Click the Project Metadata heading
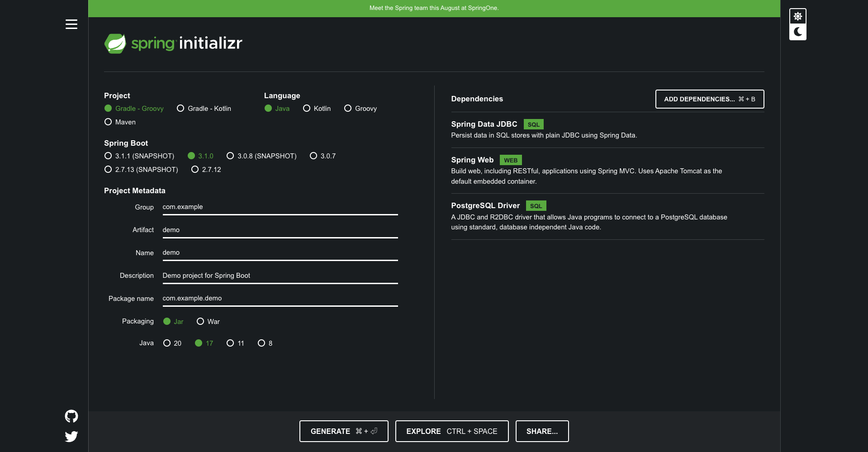868x452 pixels. 135,191
